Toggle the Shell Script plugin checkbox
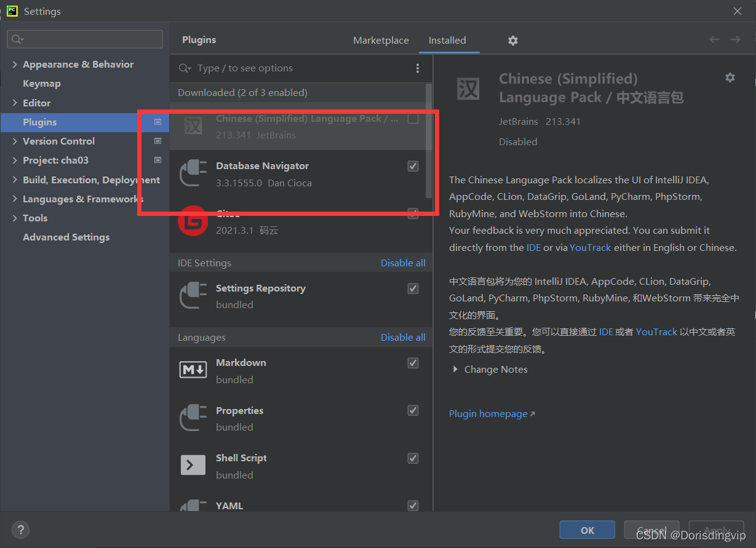Viewport: 756px width, 548px height. pos(413,458)
